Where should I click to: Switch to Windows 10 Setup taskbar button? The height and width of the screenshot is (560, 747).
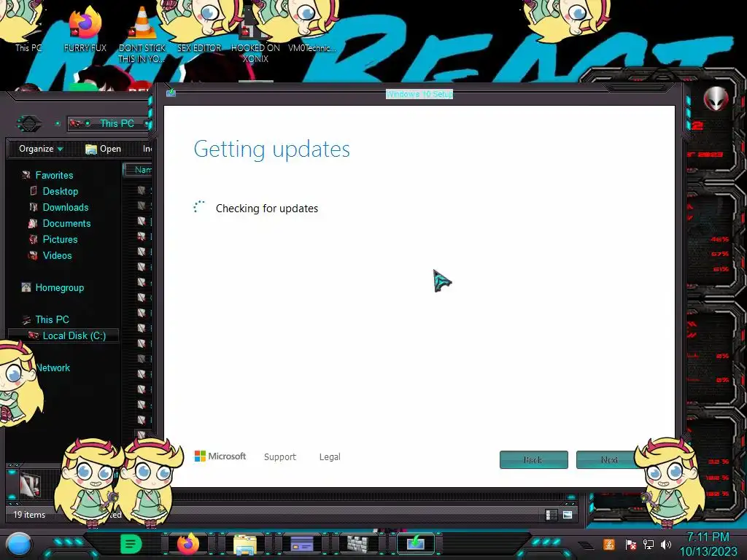pos(415,543)
